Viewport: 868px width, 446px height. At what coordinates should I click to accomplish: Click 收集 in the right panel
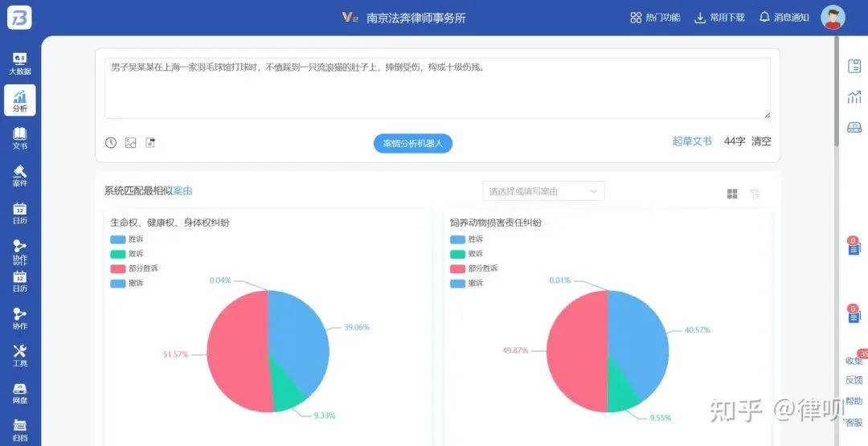(854, 361)
